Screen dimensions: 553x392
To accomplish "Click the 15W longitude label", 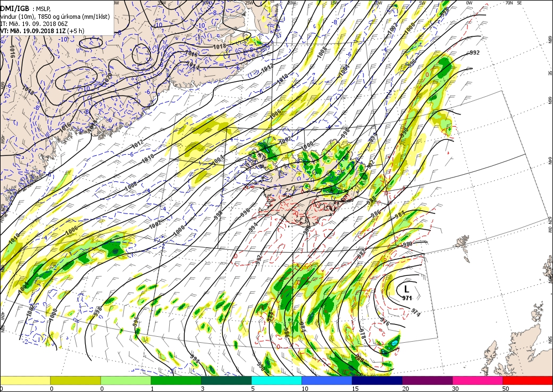I will [x=335, y=2].
